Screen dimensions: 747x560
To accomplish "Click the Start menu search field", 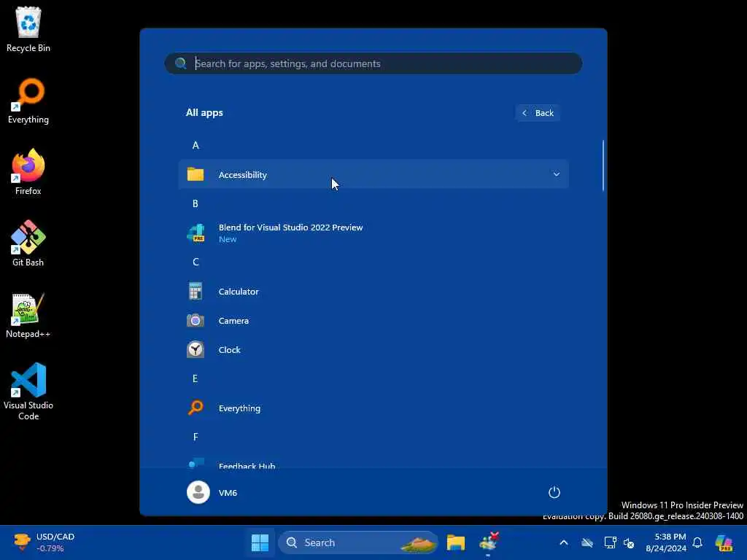I will [373, 63].
